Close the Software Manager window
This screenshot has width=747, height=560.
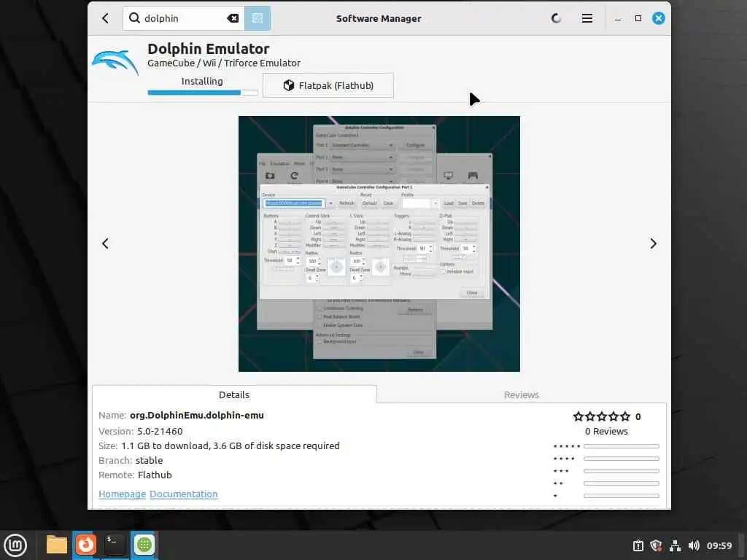(659, 18)
